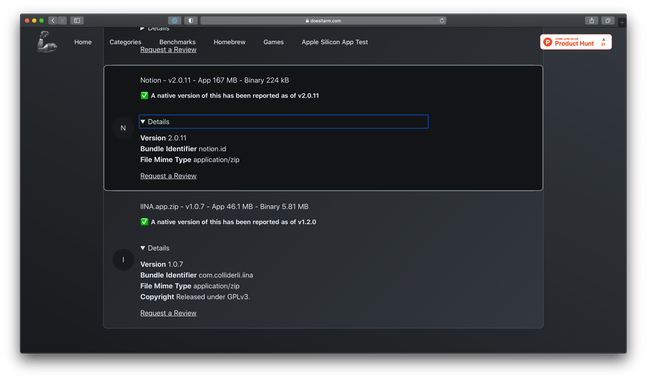Click Notion File Mime Type application/zip
This screenshot has height=380, width=647.
point(190,160)
